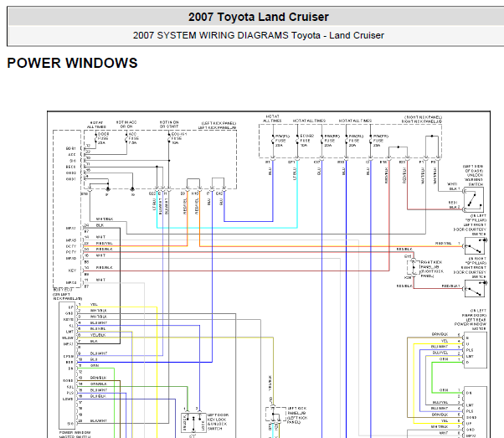Viewport: 504px width, 438px height.
Task: Click the "HOT IN ON OR START" label
Action: click(x=169, y=125)
